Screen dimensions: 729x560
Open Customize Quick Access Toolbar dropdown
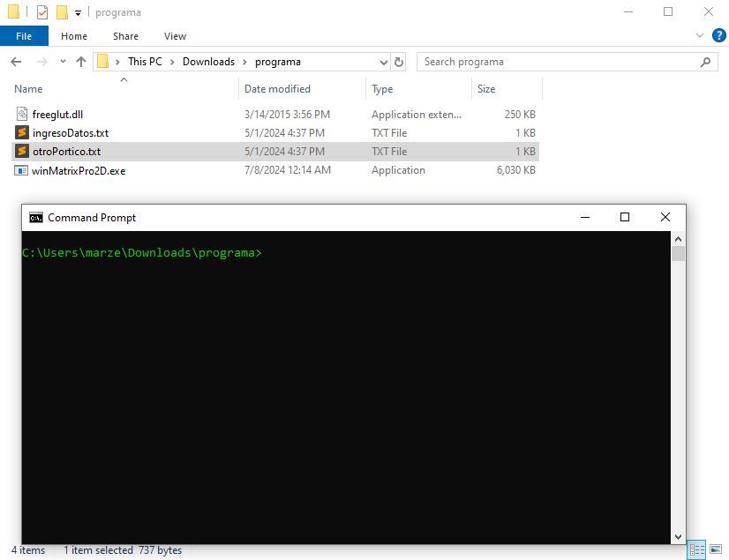click(x=78, y=13)
